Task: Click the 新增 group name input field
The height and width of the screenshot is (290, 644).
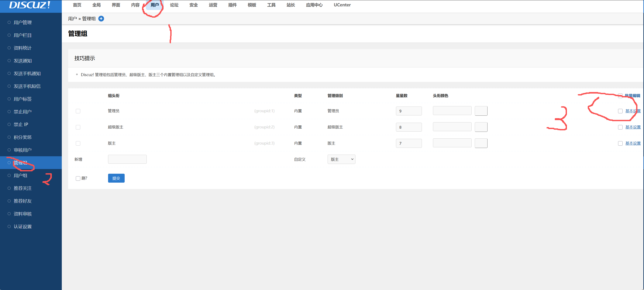Action: point(127,159)
